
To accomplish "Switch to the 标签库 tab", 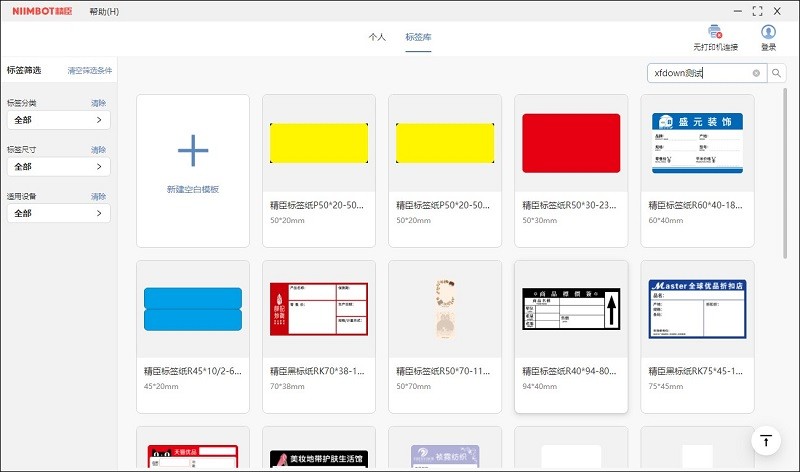I will point(418,37).
